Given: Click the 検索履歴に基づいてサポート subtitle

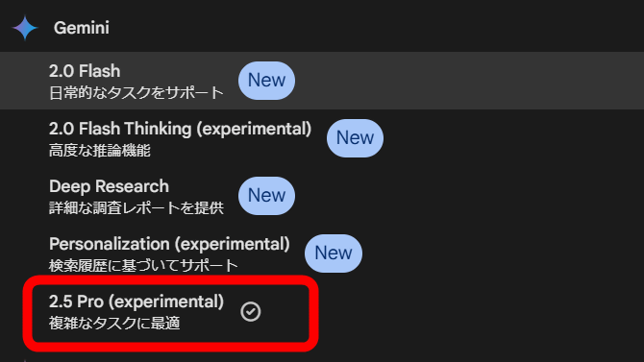Looking at the screenshot, I should [143, 266].
